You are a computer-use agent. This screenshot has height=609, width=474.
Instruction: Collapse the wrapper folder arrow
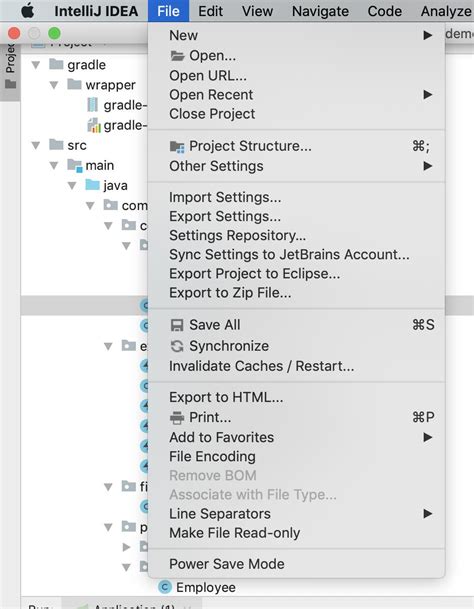pos(54,85)
